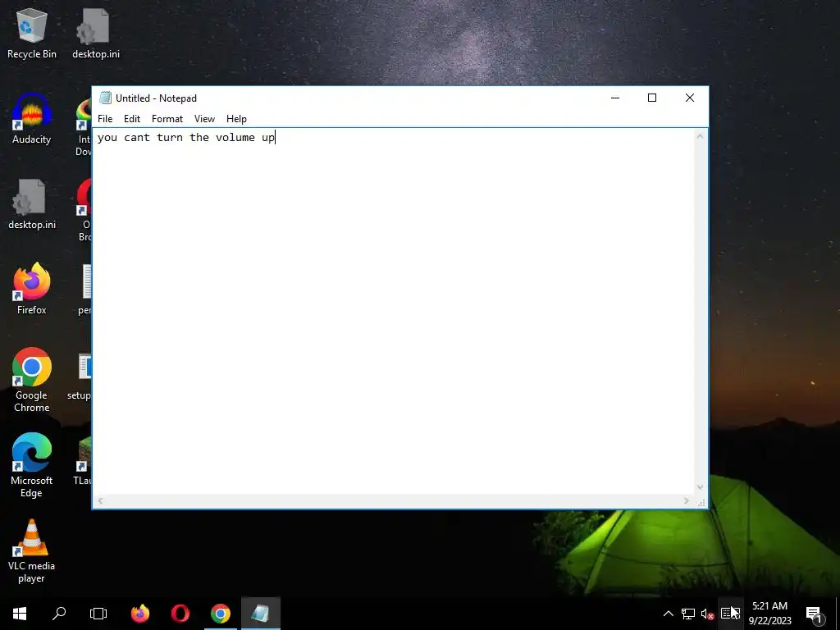Switch to Chrome on the taskbar
The height and width of the screenshot is (630, 840).
tap(221, 614)
